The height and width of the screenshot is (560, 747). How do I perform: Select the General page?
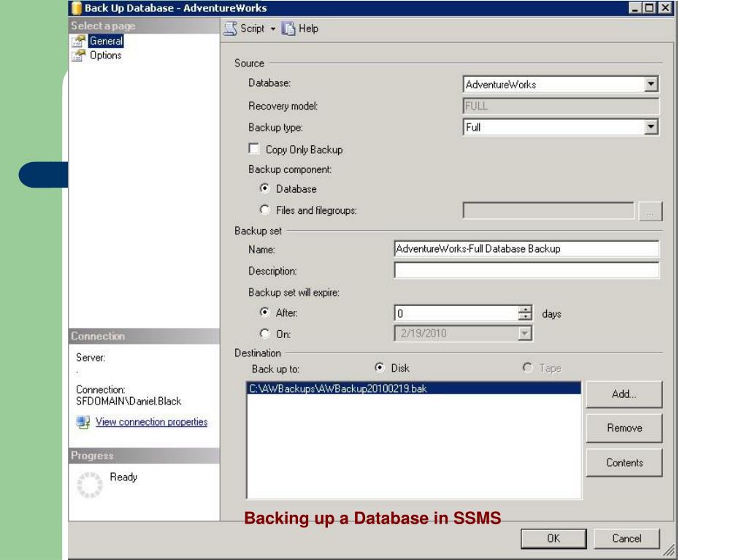106,41
